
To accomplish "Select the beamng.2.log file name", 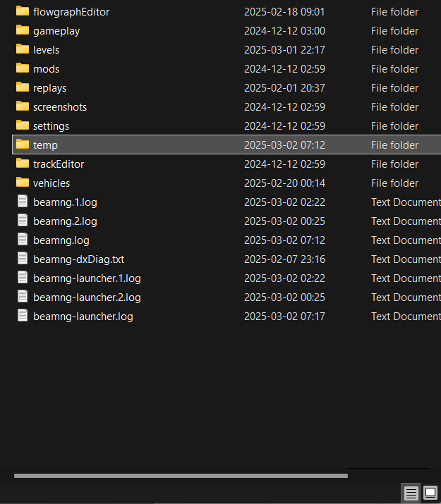I will (66, 221).
